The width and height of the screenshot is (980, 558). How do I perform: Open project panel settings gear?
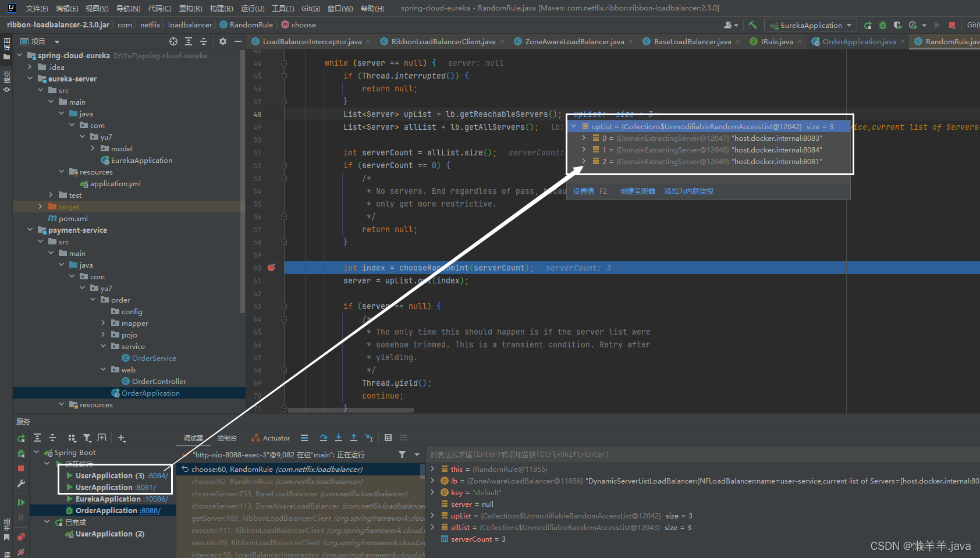(x=222, y=41)
